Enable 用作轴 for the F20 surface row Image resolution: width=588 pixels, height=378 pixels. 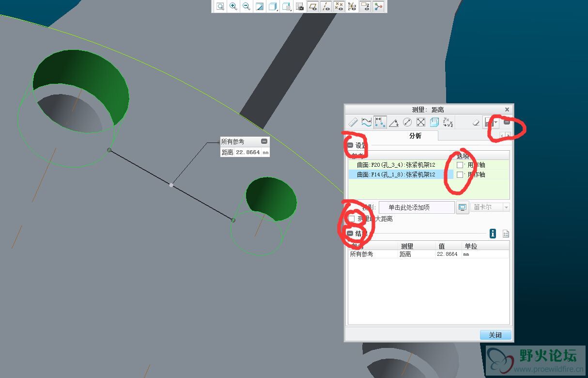460,165
